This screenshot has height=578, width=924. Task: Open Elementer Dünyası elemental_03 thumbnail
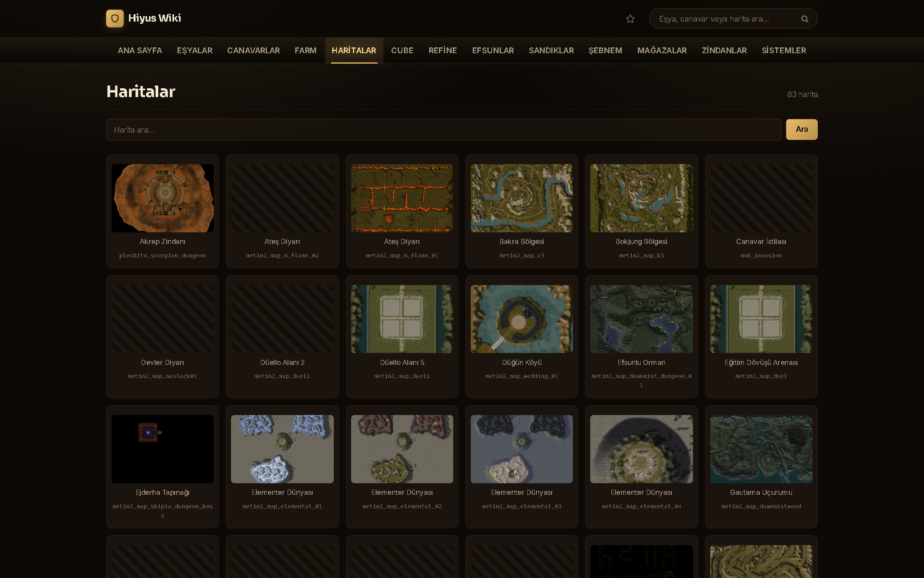tap(522, 449)
